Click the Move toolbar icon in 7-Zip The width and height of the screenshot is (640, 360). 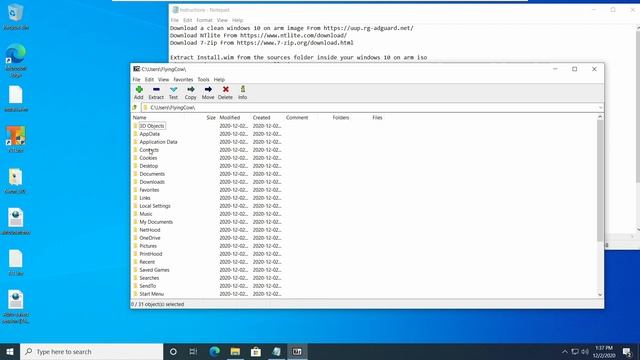208,89
